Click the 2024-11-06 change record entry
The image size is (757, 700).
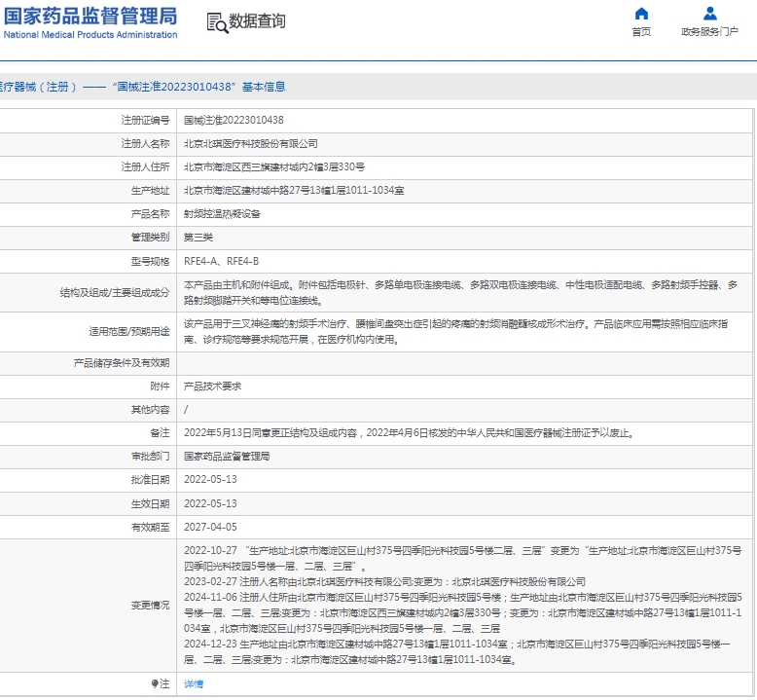click(462, 613)
